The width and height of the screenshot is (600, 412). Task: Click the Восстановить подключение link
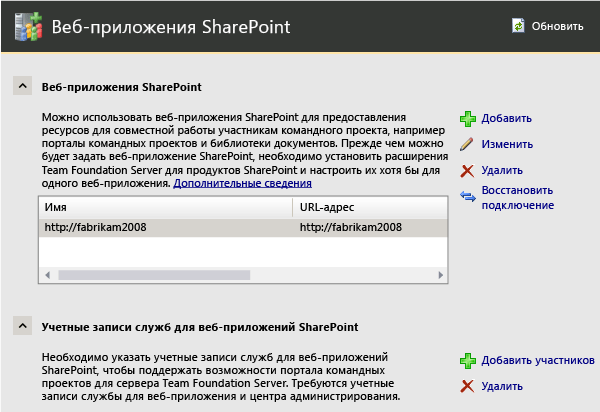(518, 198)
